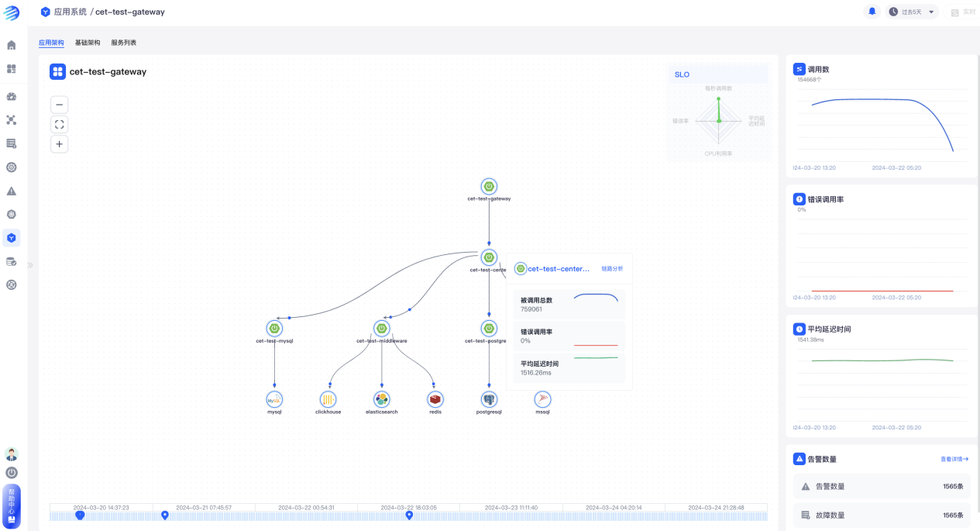Open the 帮助中心 help center button
The height and width of the screenshot is (531, 980).
pyautogui.click(x=12, y=505)
